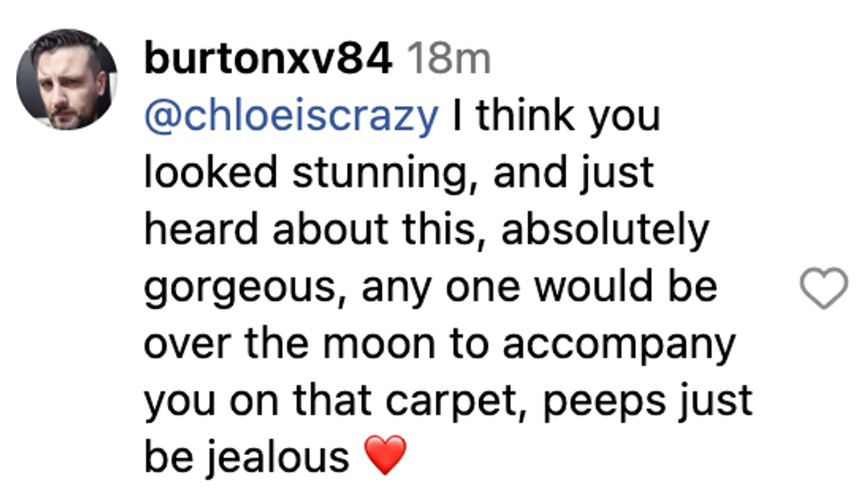The width and height of the screenshot is (868, 492).
Task: Open burtonxv84's profile picture
Action: pos(66,79)
